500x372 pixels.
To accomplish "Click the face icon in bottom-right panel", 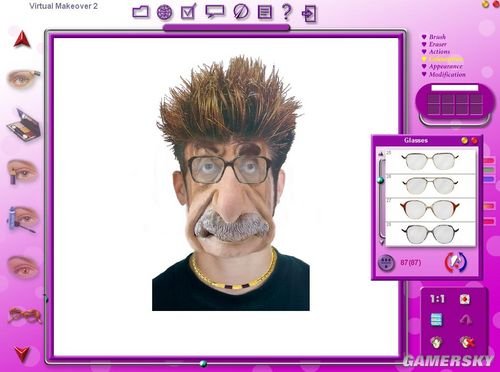I will (x=436, y=342).
